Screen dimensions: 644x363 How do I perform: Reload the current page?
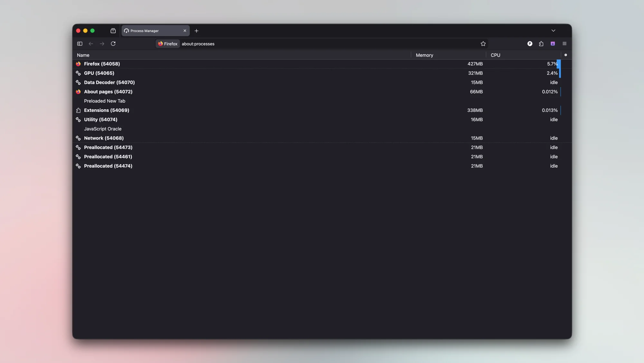tap(113, 44)
